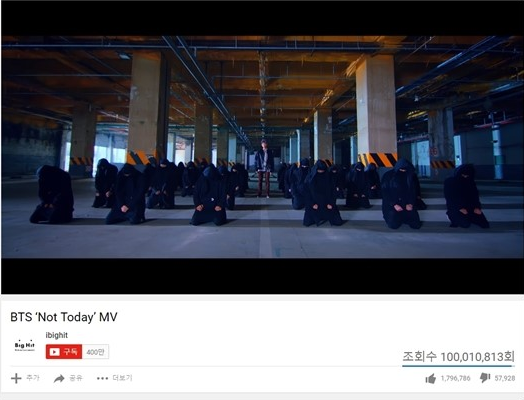The height and width of the screenshot is (400, 524).
Task: Click the Big Hit channel logo
Action: (24, 345)
